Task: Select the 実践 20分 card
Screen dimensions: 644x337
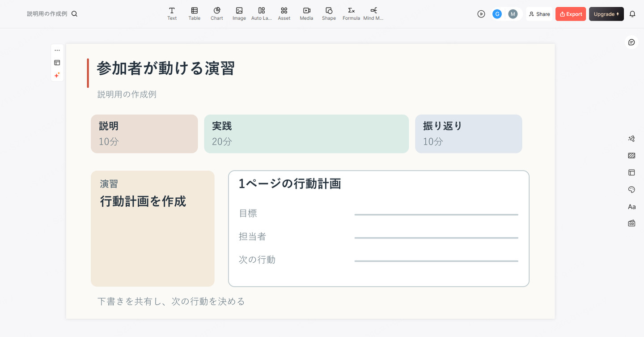Action: [x=306, y=134]
